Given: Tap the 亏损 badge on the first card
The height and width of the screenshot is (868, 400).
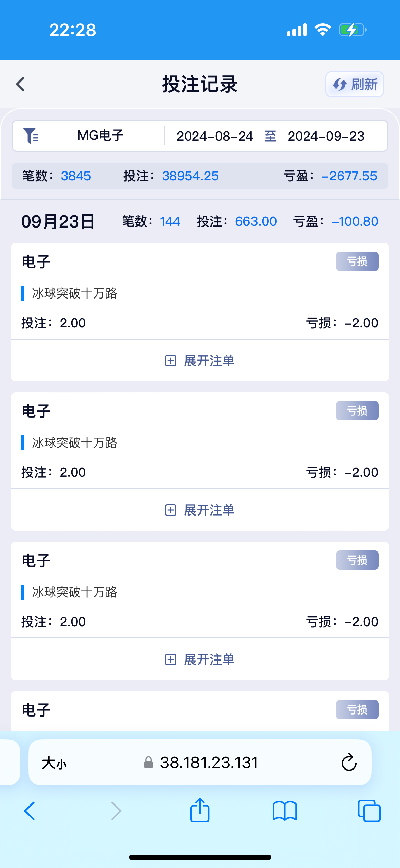Looking at the screenshot, I should point(357,261).
